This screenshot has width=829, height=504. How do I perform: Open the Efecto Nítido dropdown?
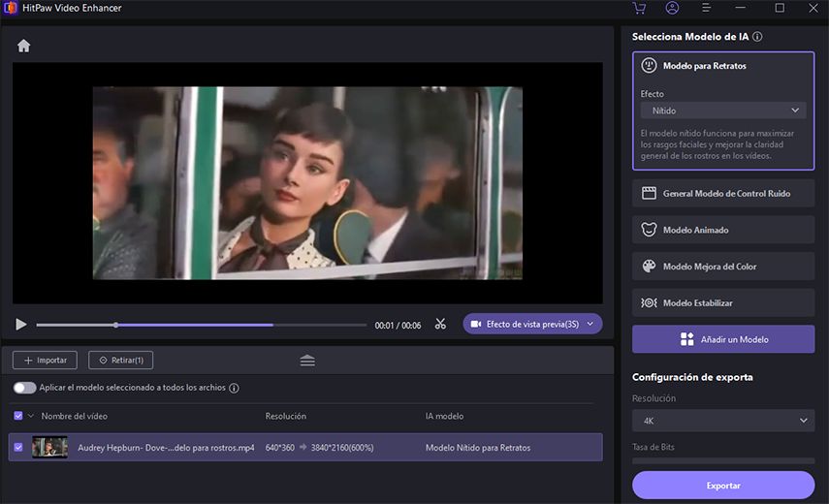[x=723, y=110]
